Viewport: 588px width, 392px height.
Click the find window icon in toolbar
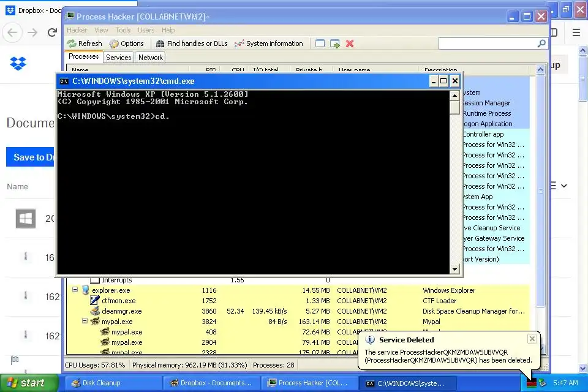coord(320,43)
